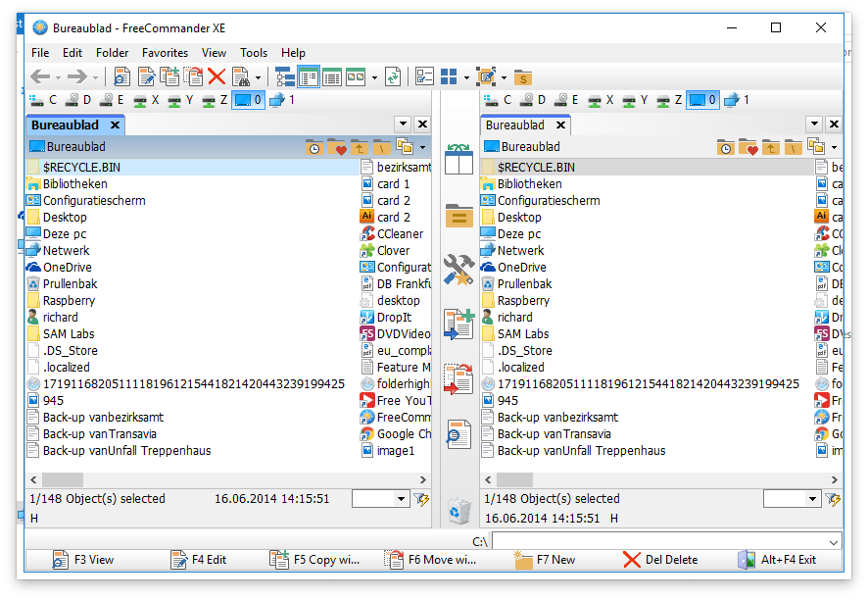This screenshot has width=868, height=600.
Task: Open History icon in left address bar
Action: 313,147
